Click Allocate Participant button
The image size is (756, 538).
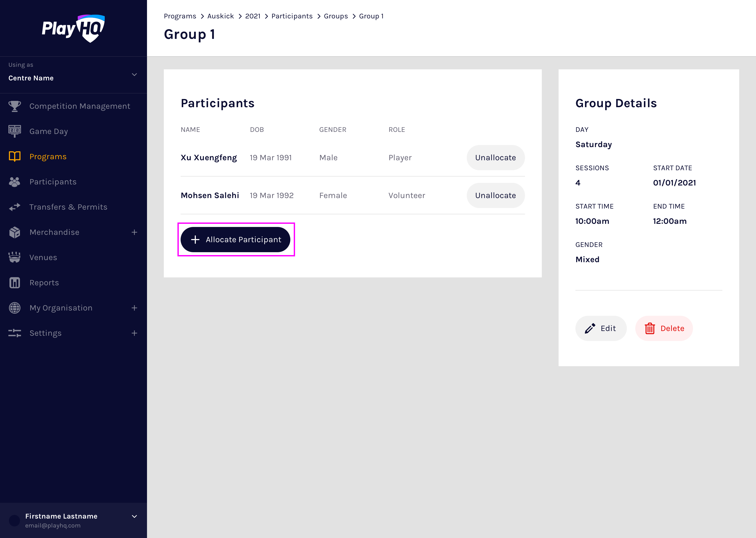click(235, 240)
